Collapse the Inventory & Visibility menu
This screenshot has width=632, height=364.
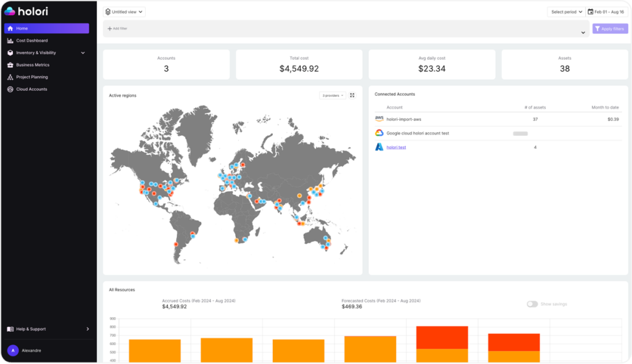[x=83, y=52]
